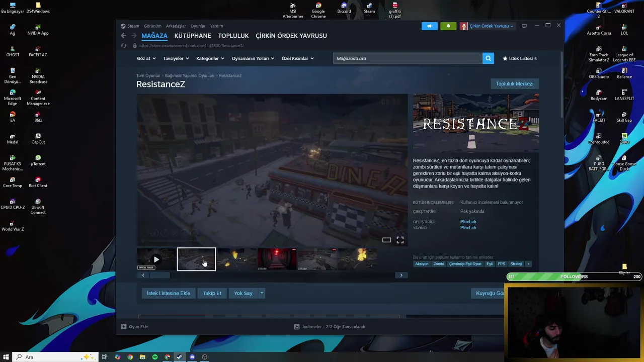
Task: Play the official trailer thumbnail
Action: [156, 259]
